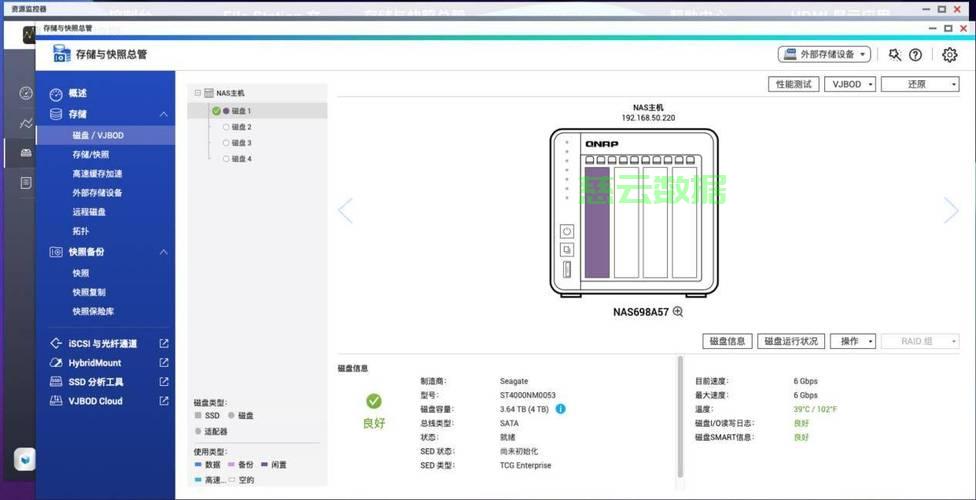Click the VJBOD Cloud icon
Screen dimensions: 976x500
[x=56, y=401]
